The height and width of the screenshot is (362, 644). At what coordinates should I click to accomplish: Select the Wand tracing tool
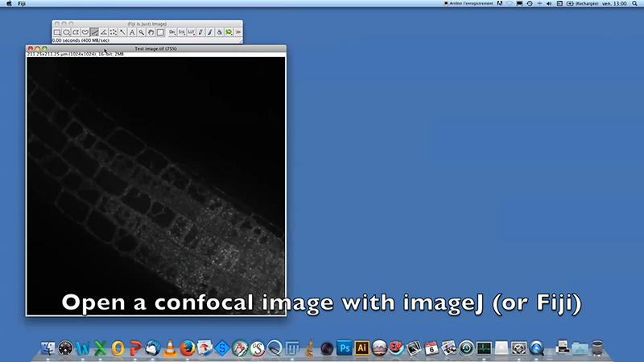pyautogui.click(x=123, y=32)
